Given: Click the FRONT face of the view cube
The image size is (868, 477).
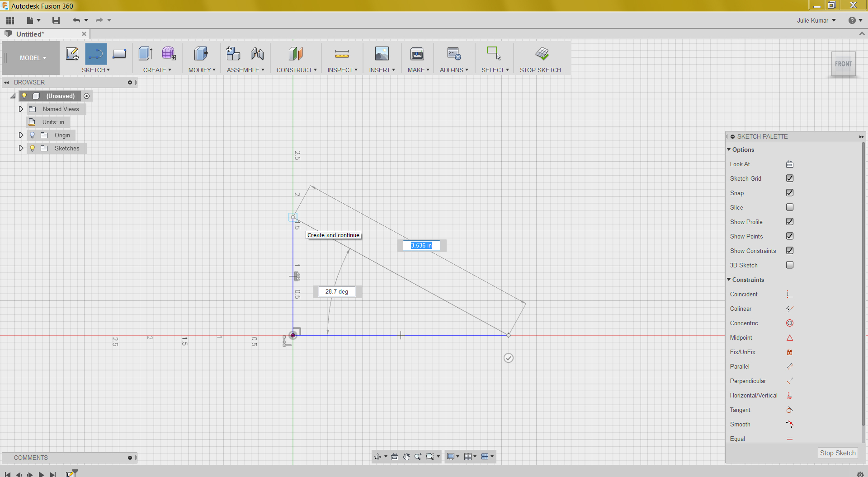Looking at the screenshot, I should point(843,64).
